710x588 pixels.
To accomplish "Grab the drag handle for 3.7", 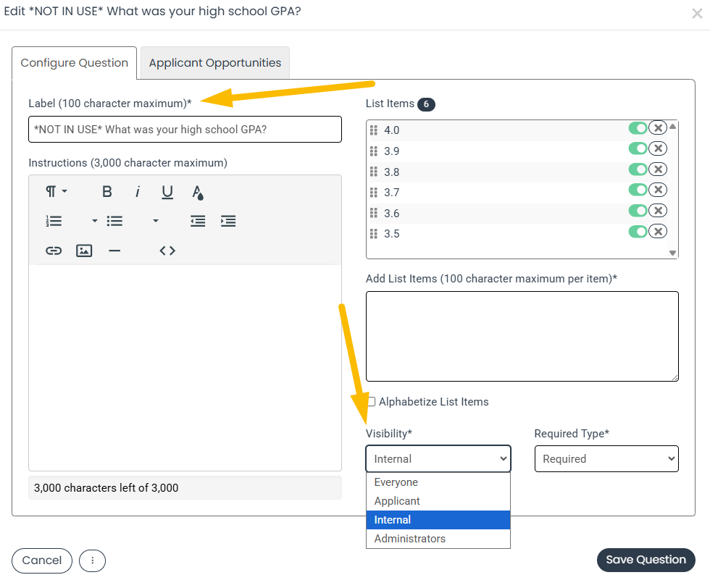I will pyautogui.click(x=374, y=193).
